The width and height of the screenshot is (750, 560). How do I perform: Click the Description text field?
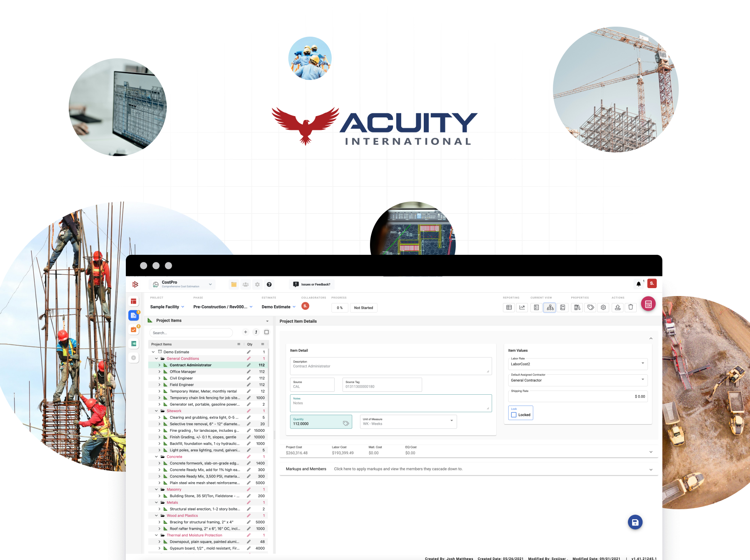(391, 366)
